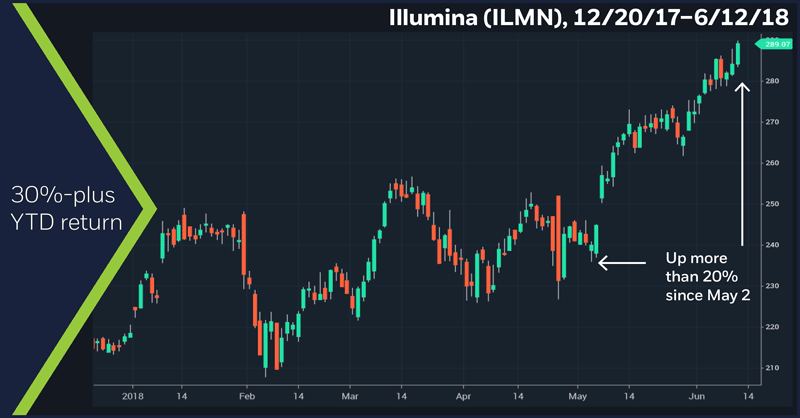Click the white left-pointing arrow
The width and height of the screenshot is (800, 418).
click(x=621, y=264)
